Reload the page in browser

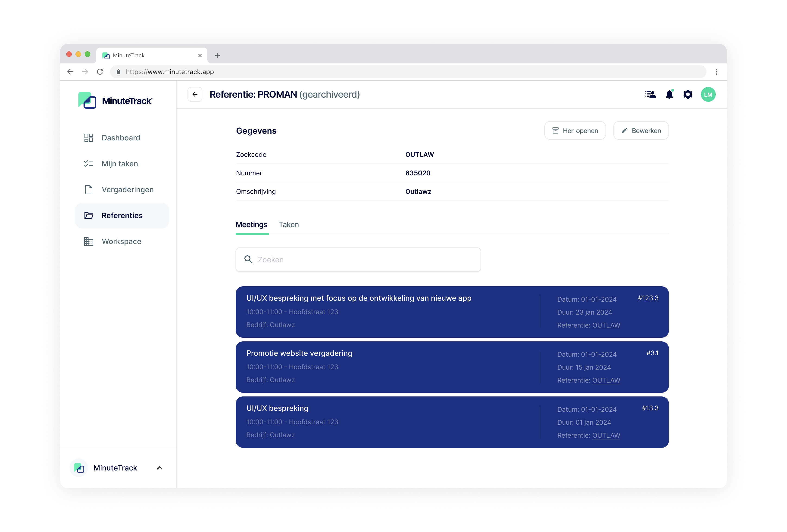click(x=100, y=72)
